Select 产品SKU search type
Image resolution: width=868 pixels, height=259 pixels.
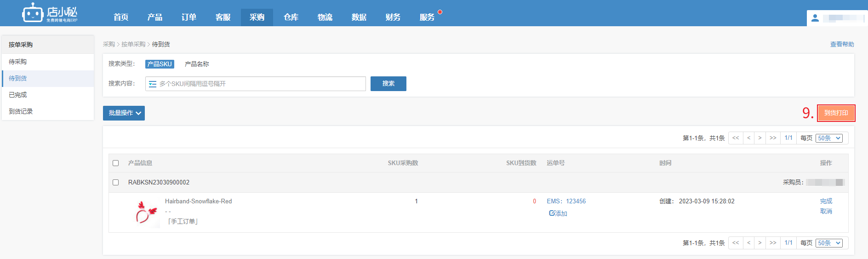[160, 64]
